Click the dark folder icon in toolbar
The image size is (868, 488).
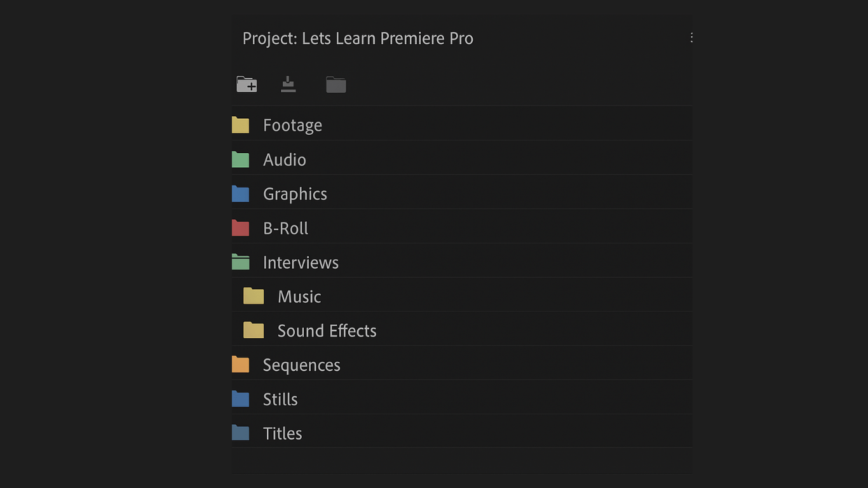pos(336,85)
